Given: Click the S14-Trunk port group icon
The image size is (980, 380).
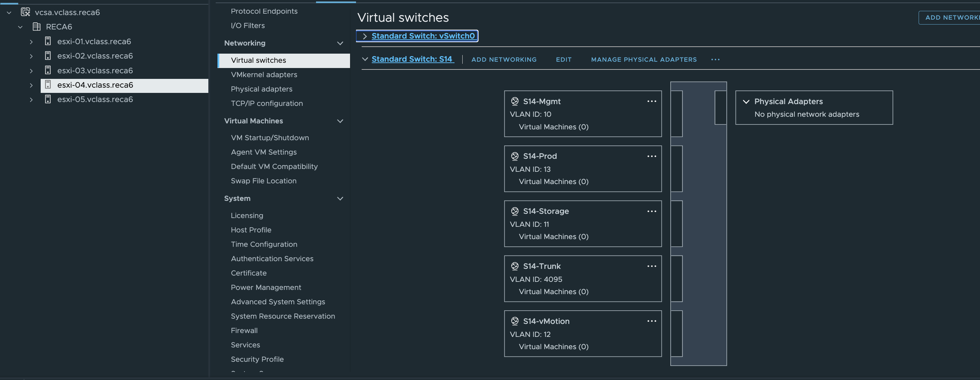Looking at the screenshot, I should tap(515, 266).
